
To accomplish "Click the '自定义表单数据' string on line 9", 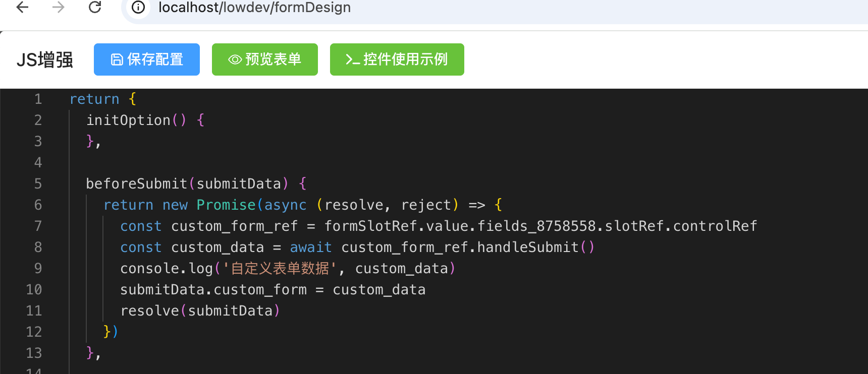I will tap(280, 269).
